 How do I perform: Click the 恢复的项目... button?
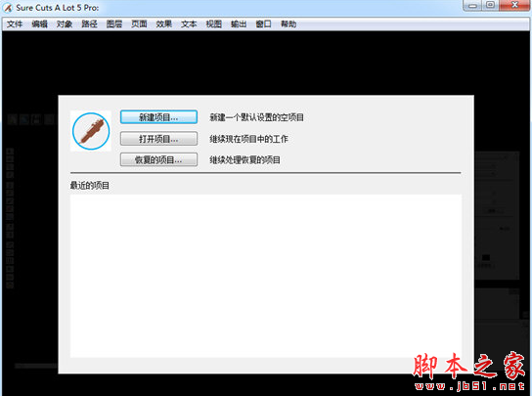[x=158, y=159]
